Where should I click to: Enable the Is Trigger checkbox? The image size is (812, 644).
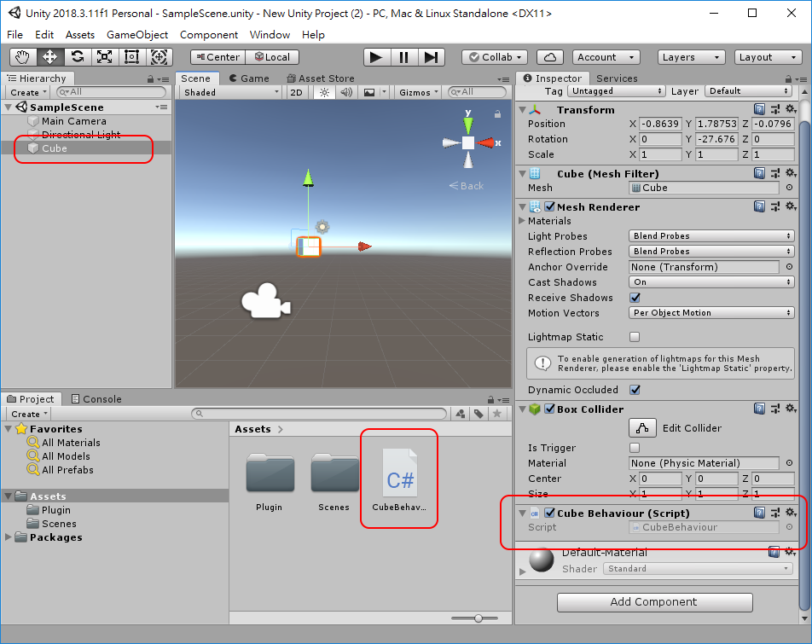click(x=635, y=448)
